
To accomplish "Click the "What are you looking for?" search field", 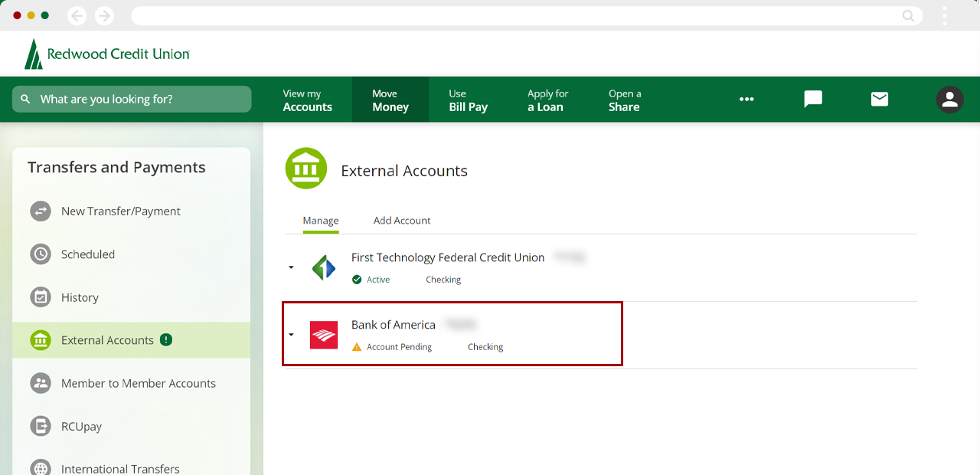I will 132,99.
